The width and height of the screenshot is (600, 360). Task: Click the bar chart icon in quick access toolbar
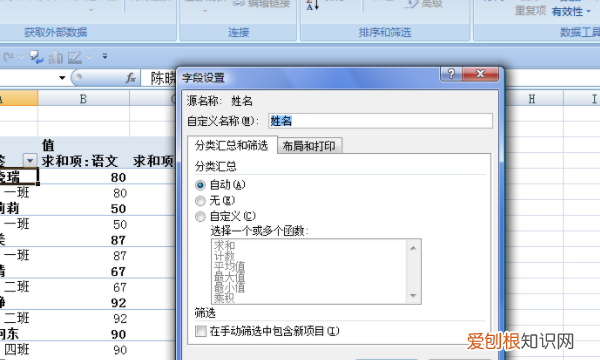click(x=55, y=58)
